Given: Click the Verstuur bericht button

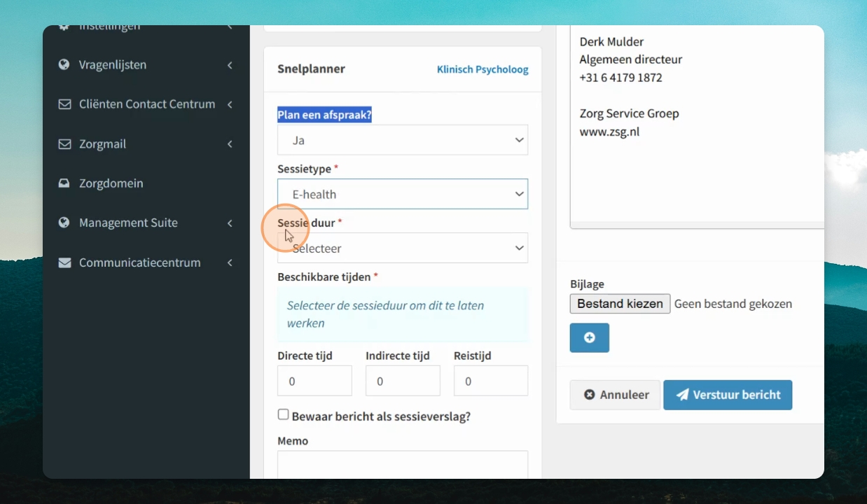Looking at the screenshot, I should tap(728, 395).
